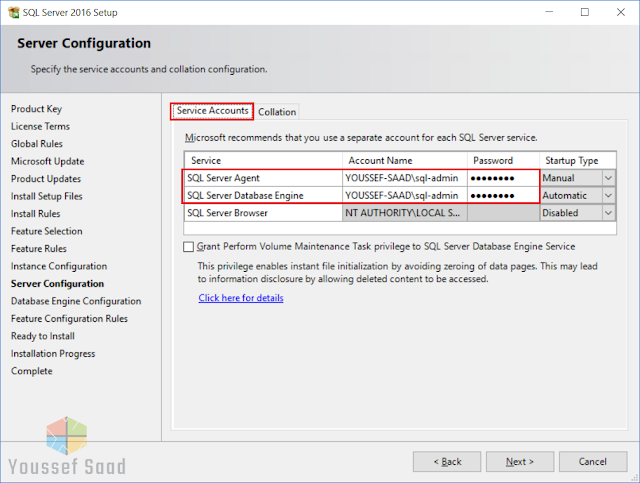Minimize the SQL Server 2016 Setup window
Image resolution: width=640 pixels, height=483 pixels.
tap(549, 12)
